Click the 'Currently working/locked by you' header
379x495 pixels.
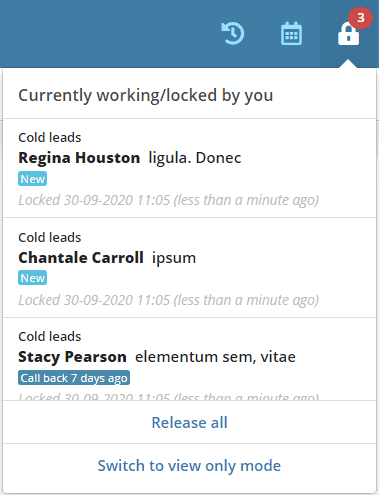[146, 95]
